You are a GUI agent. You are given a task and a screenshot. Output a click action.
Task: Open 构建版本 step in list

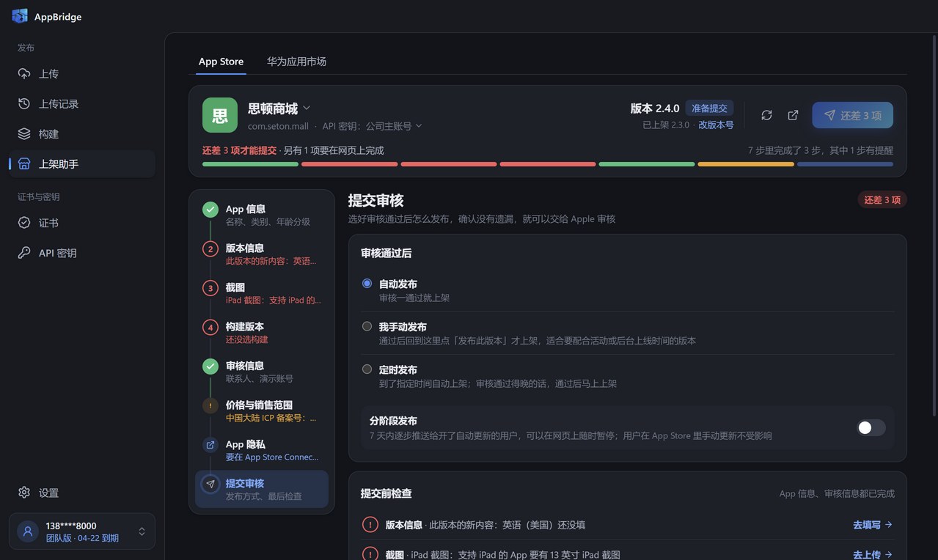click(262, 333)
